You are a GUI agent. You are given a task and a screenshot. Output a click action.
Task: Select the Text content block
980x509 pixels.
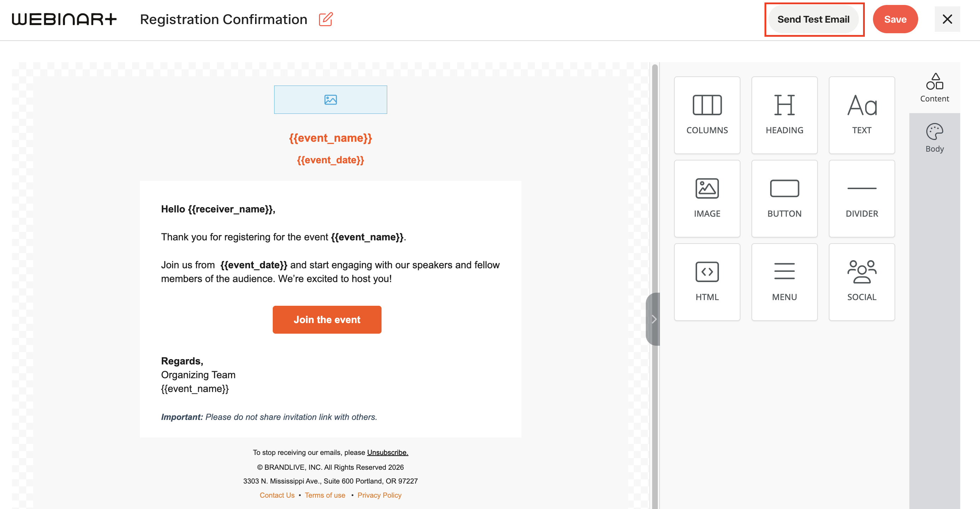click(862, 115)
